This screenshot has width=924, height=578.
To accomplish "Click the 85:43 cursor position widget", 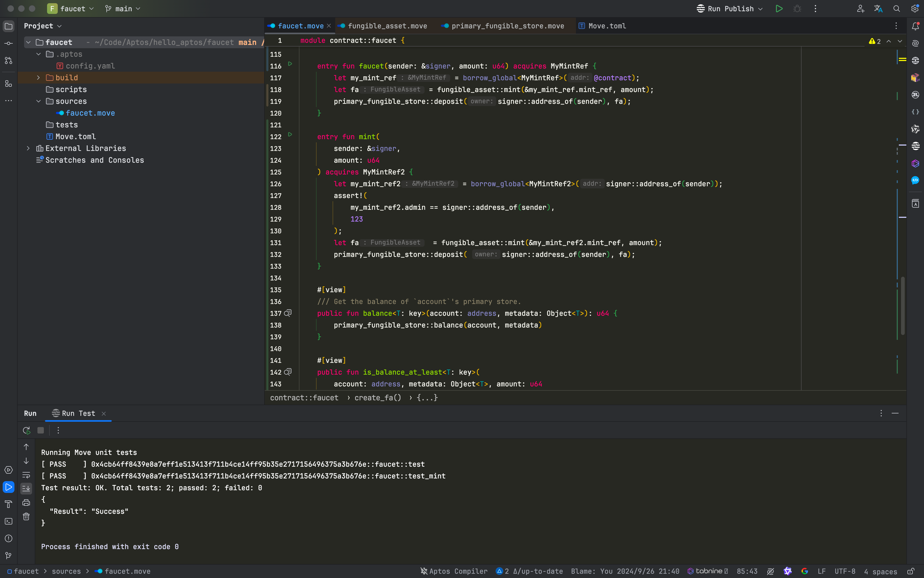I will pyautogui.click(x=747, y=571).
